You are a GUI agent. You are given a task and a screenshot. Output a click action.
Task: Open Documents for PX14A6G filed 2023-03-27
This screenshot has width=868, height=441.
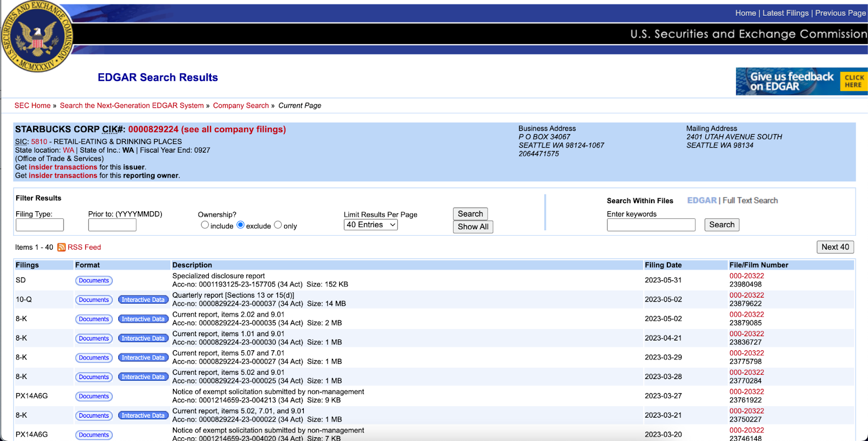(x=94, y=396)
